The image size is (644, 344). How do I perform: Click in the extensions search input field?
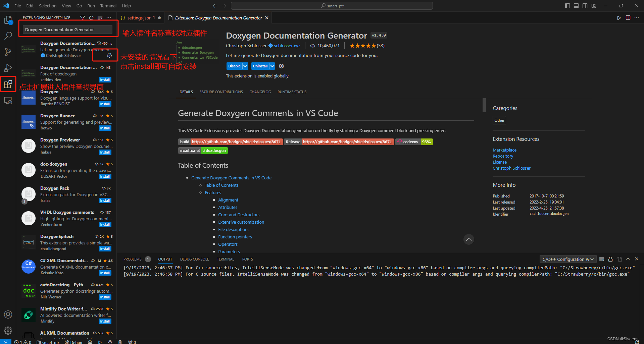click(67, 30)
